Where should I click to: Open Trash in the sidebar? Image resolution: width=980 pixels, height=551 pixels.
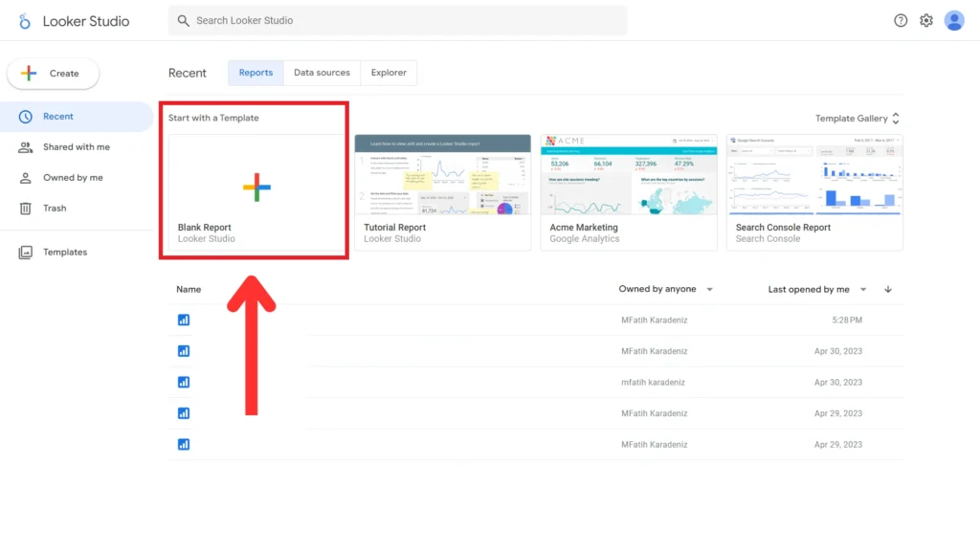[x=55, y=208]
